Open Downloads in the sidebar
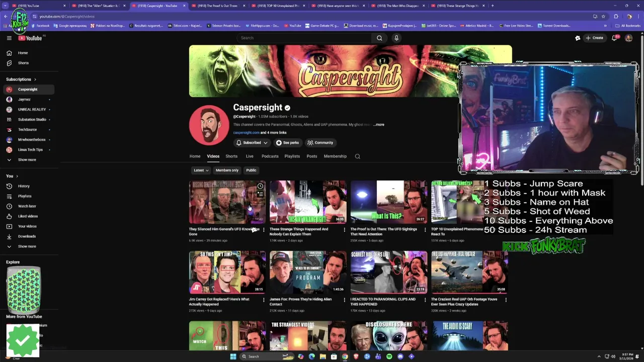 (x=28, y=236)
